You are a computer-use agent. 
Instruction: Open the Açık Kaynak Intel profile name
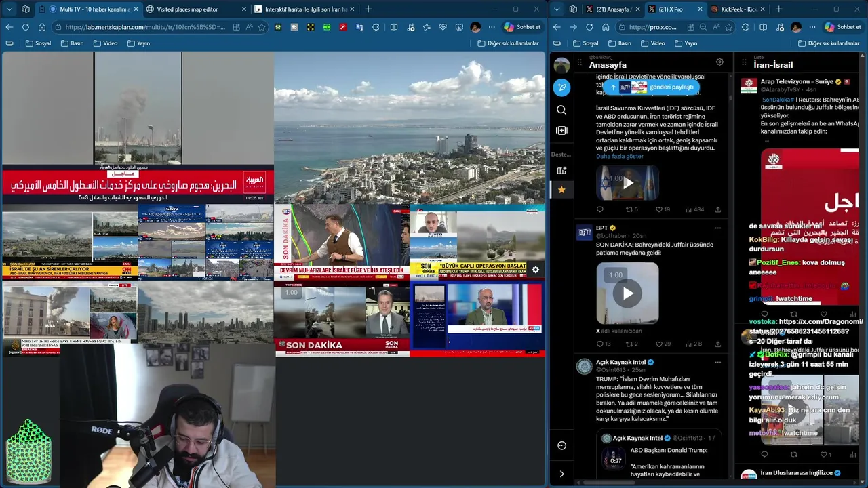(x=620, y=362)
